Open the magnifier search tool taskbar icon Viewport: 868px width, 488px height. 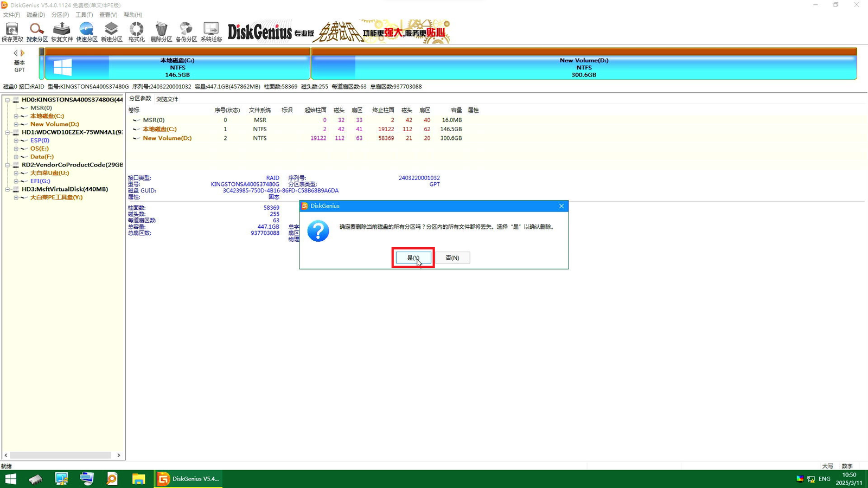[112, 479]
